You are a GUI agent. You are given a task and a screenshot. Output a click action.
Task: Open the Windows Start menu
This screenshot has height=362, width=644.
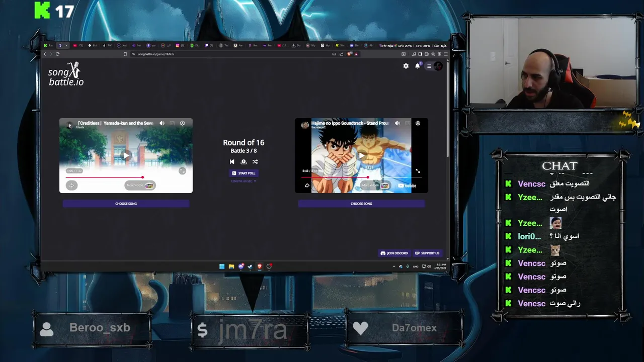tap(222, 266)
